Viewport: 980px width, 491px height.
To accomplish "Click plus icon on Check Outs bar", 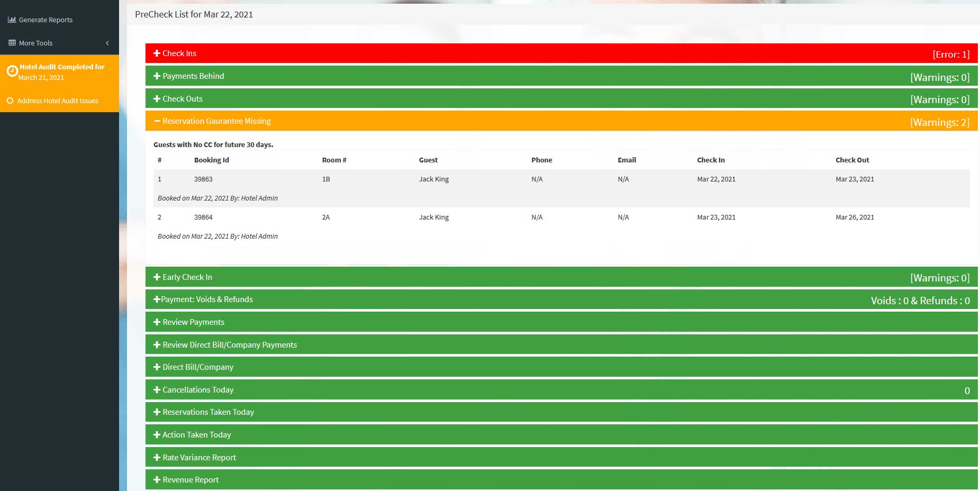I will click(x=157, y=99).
